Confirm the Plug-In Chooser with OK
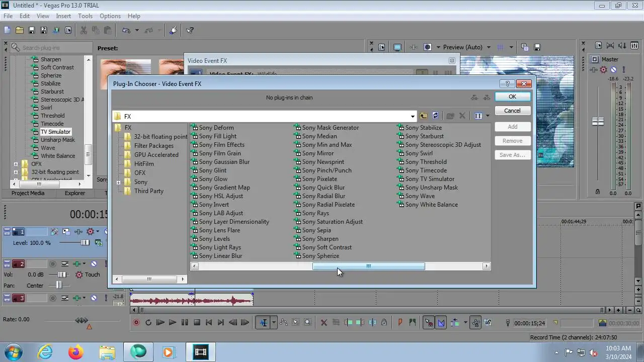644x362 pixels. tap(512, 97)
